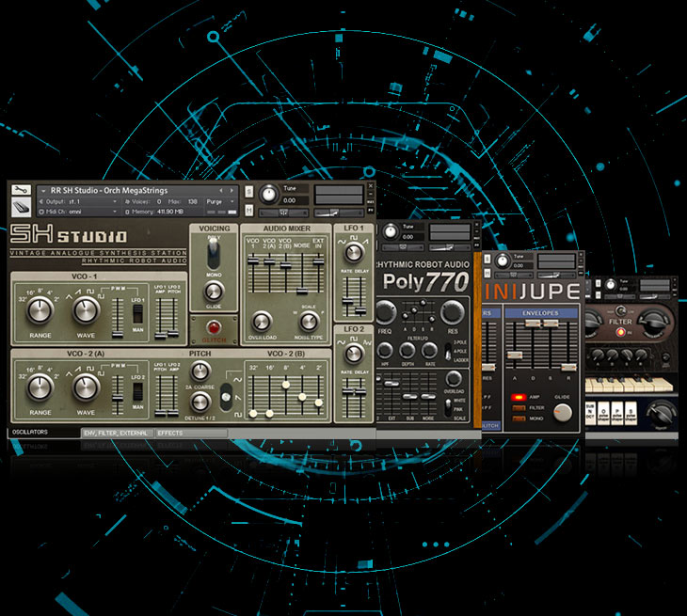This screenshot has height=616, width=687.
Task: Click the M mute button in SH Studio header
Action: [x=248, y=209]
